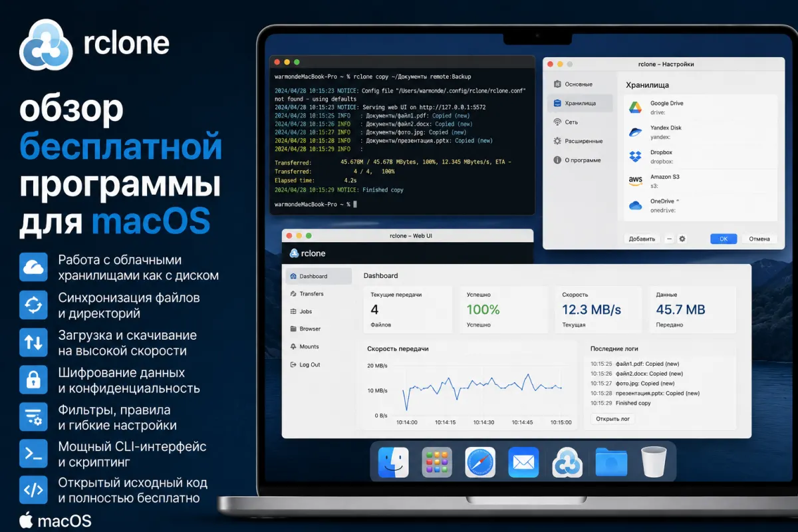
Task: Click the 100% success value
Action: pos(483,309)
